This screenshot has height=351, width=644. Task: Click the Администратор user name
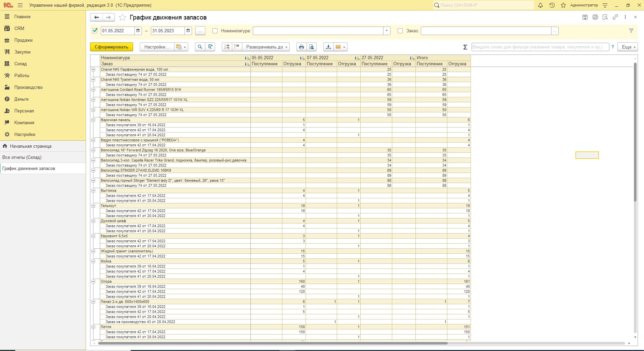(584, 5)
